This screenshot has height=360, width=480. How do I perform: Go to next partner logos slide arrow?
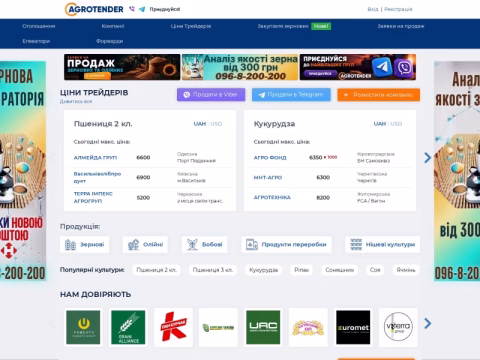(x=428, y=323)
